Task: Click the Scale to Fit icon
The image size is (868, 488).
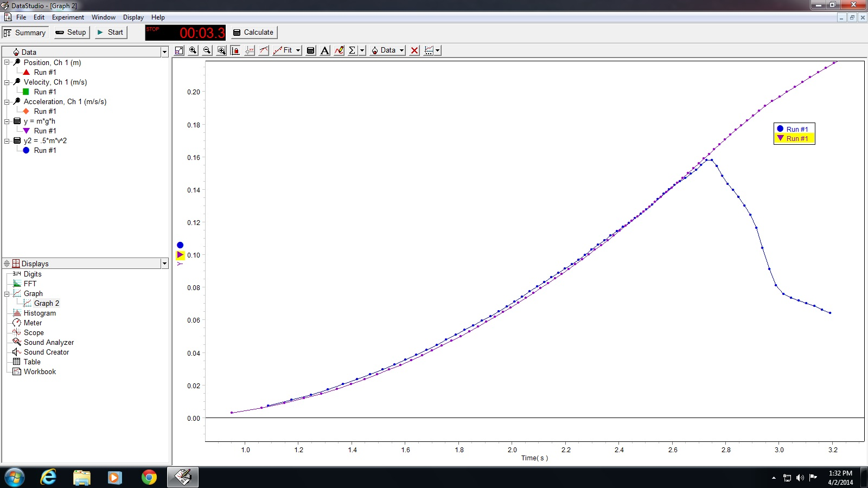Action: [x=179, y=50]
